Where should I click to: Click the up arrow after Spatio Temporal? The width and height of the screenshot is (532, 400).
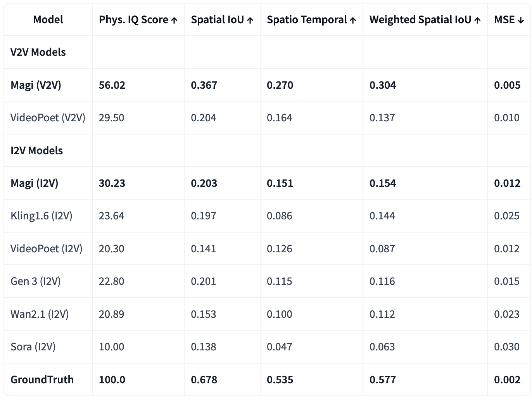pos(353,21)
